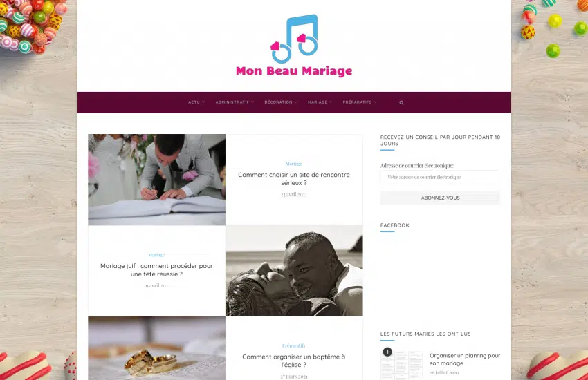This screenshot has height=380, width=588.
Task: Open the ACTU dropdown menu
Action: coord(196,102)
